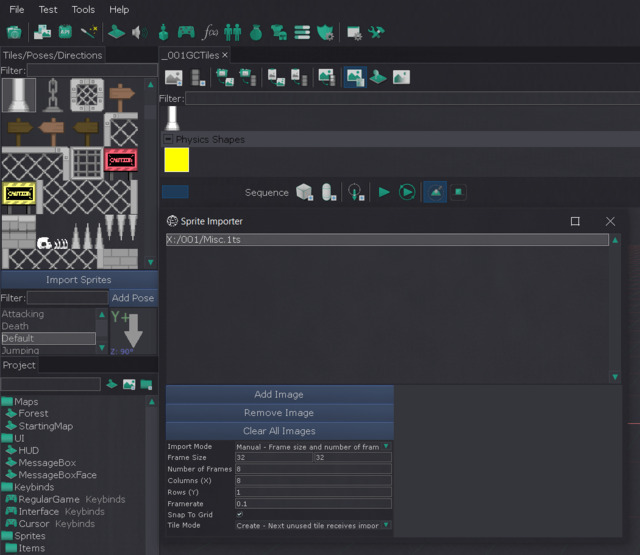The width and height of the screenshot is (640, 555).
Task: Open the two-people actors icon
Action: (x=233, y=32)
